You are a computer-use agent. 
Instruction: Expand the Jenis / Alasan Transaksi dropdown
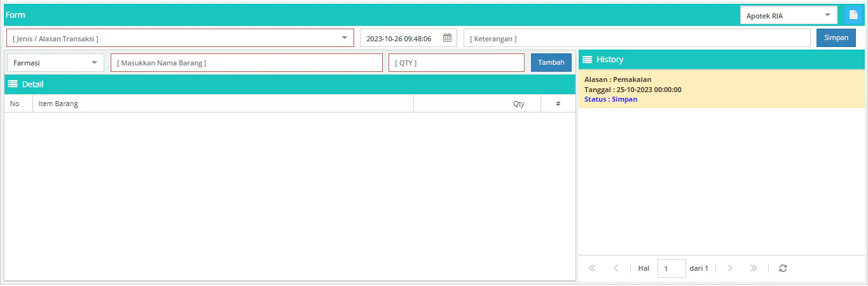[x=344, y=38]
